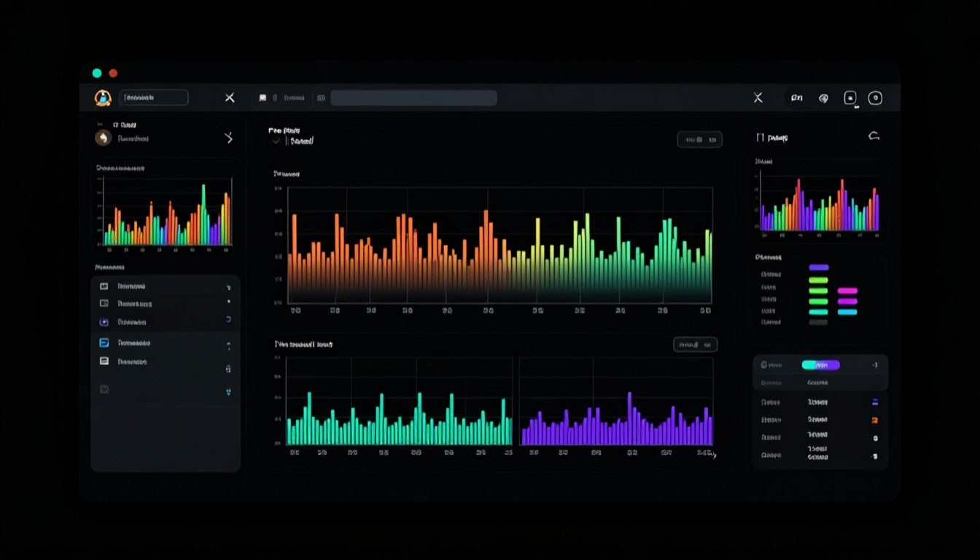Toggle the teal-purple gradient pill in the right table
This screenshot has height=560, width=980.
coord(820,365)
